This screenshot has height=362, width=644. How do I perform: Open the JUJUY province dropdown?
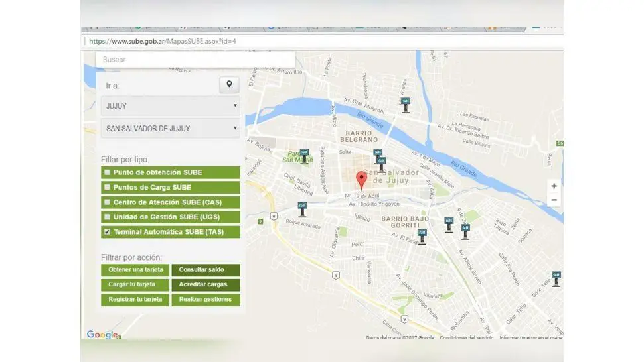171,106
